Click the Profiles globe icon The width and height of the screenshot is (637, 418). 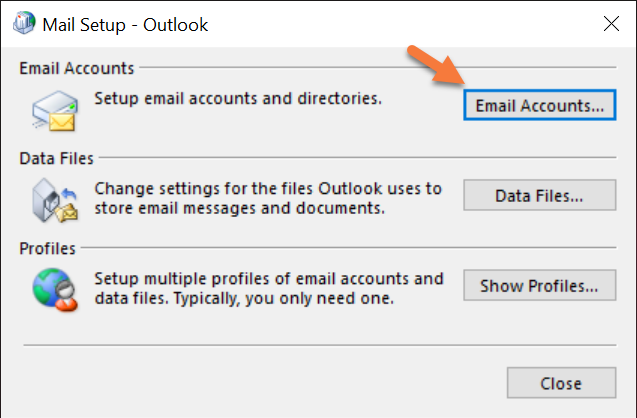tap(52, 288)
